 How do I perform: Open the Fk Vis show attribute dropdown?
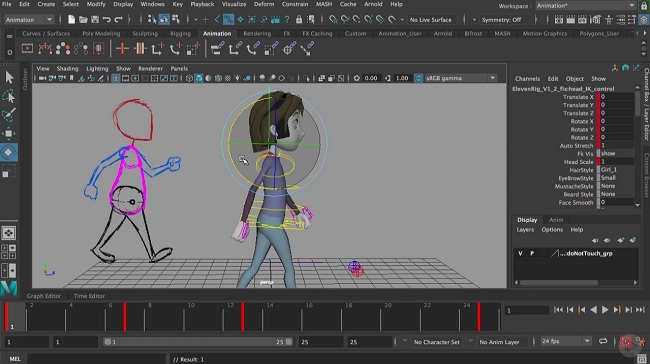[x=616, y=153]
